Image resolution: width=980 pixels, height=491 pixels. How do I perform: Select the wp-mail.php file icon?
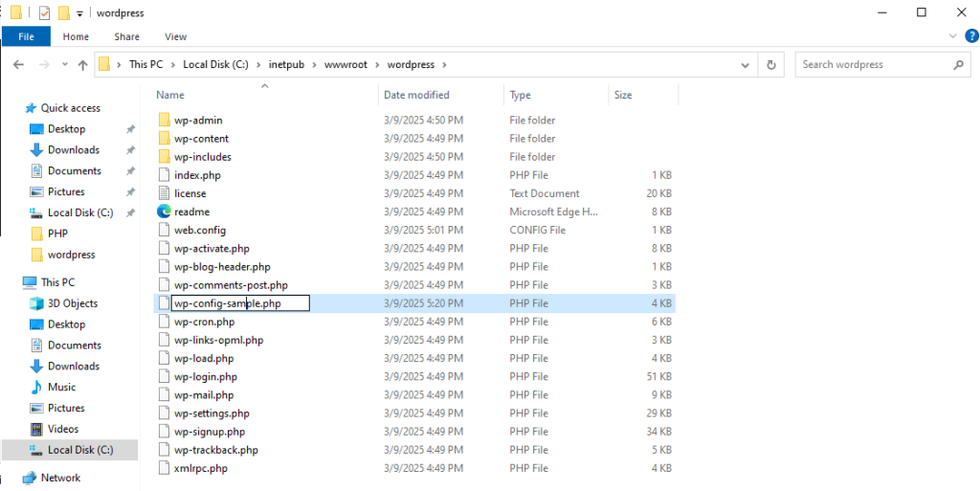(164, 394)
